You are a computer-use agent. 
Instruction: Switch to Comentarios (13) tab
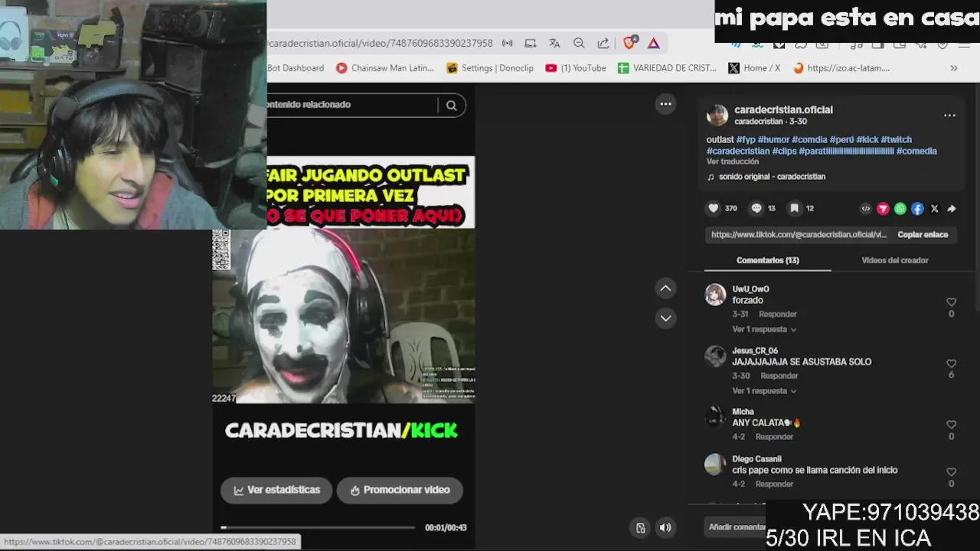tap(767, 260)
